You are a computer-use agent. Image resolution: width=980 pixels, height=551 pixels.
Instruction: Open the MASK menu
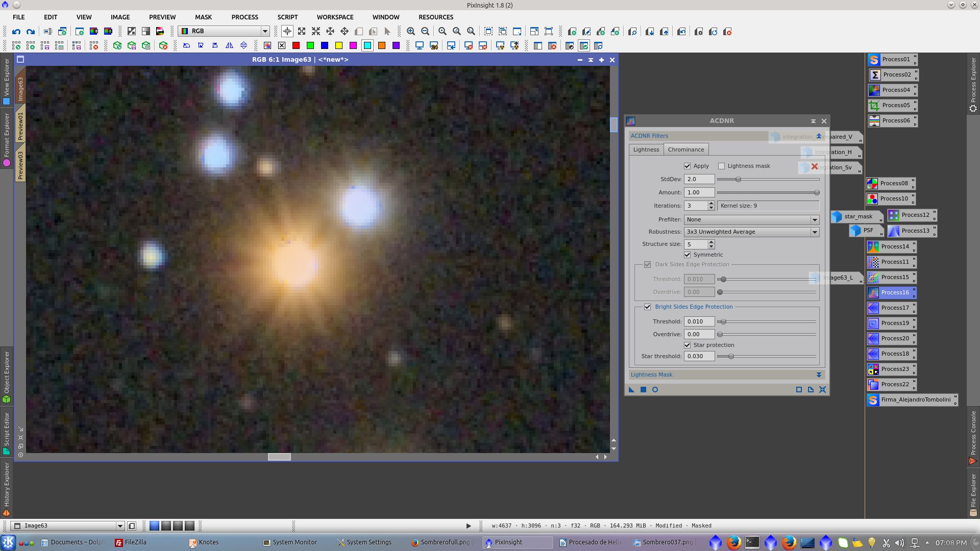tap(203, 17)
